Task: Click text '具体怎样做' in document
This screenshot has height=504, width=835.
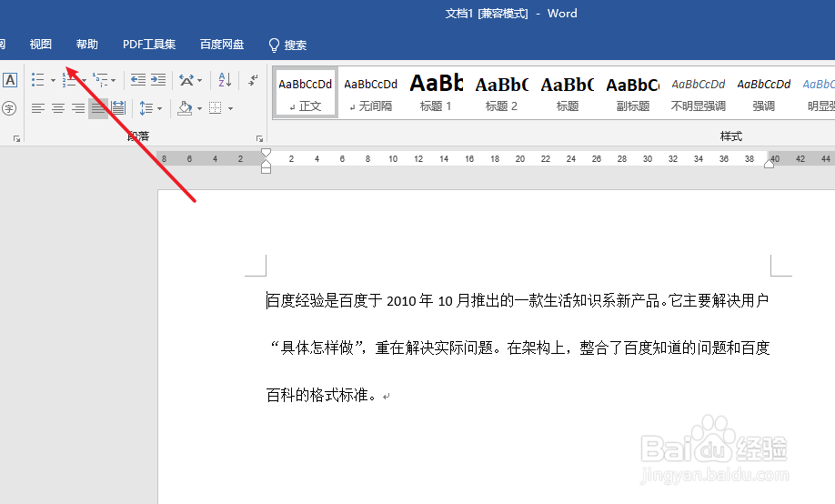Action: point(317,348)
